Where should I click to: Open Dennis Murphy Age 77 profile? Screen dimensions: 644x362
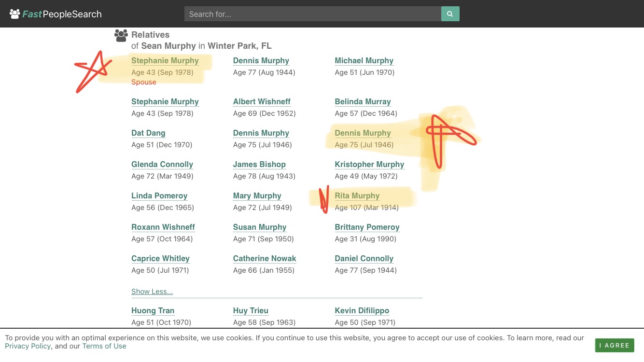261,60
